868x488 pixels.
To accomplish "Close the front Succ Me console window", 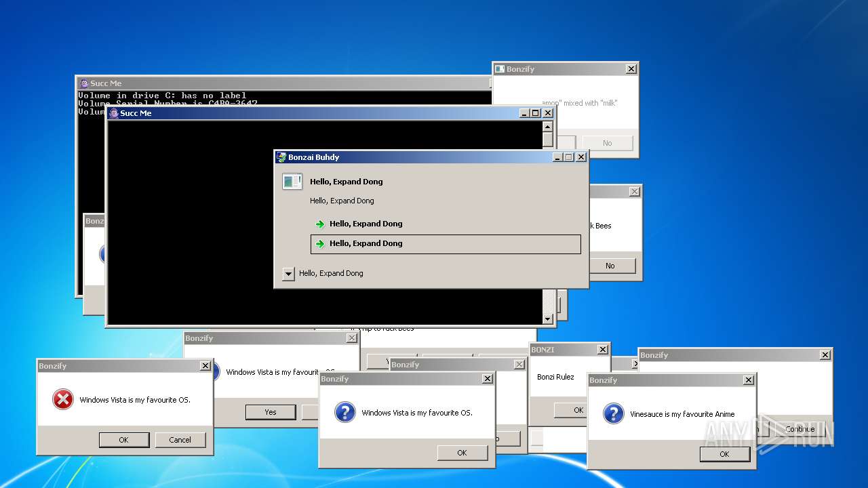I will (548, 113).
